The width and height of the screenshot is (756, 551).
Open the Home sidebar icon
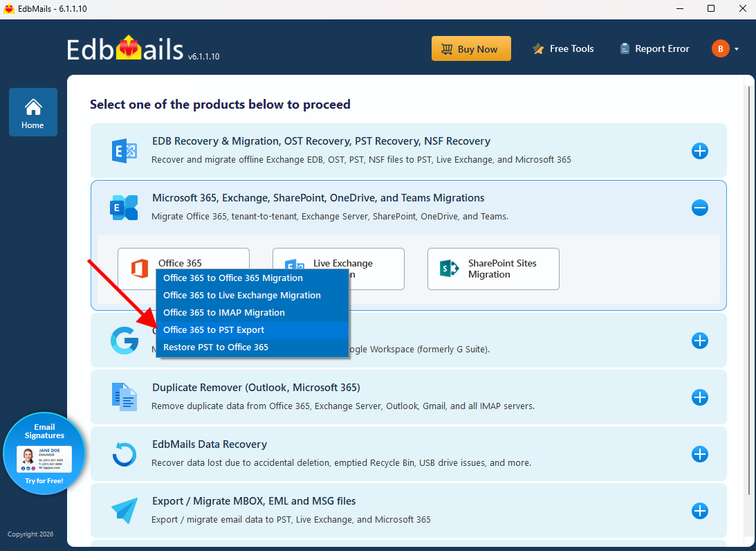click(x=33, y=112)
